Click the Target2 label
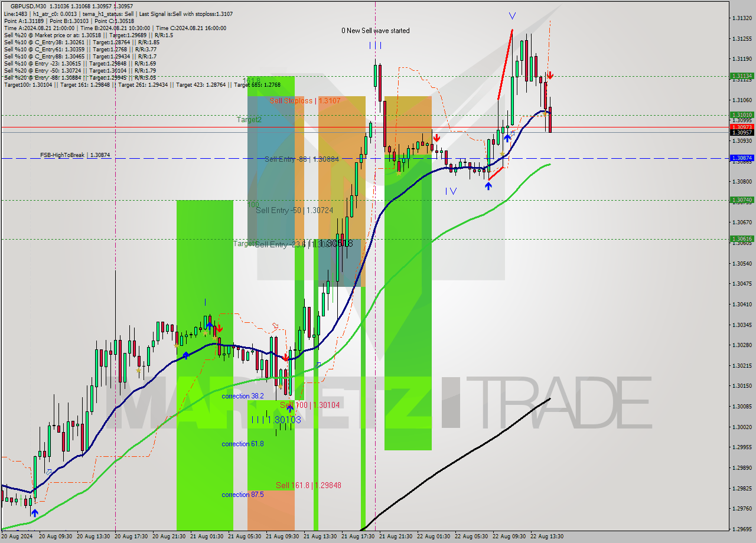 pyautogui.click(x=249, y=119)
